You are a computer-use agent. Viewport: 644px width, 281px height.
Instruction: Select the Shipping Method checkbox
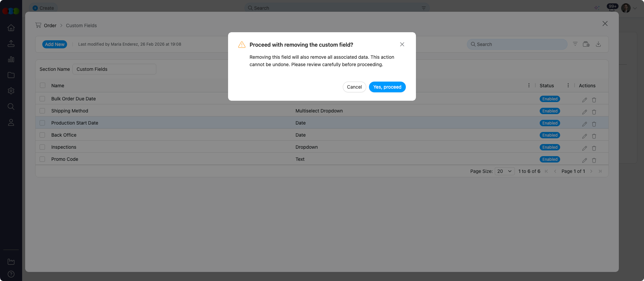click(x=42, y=111)
